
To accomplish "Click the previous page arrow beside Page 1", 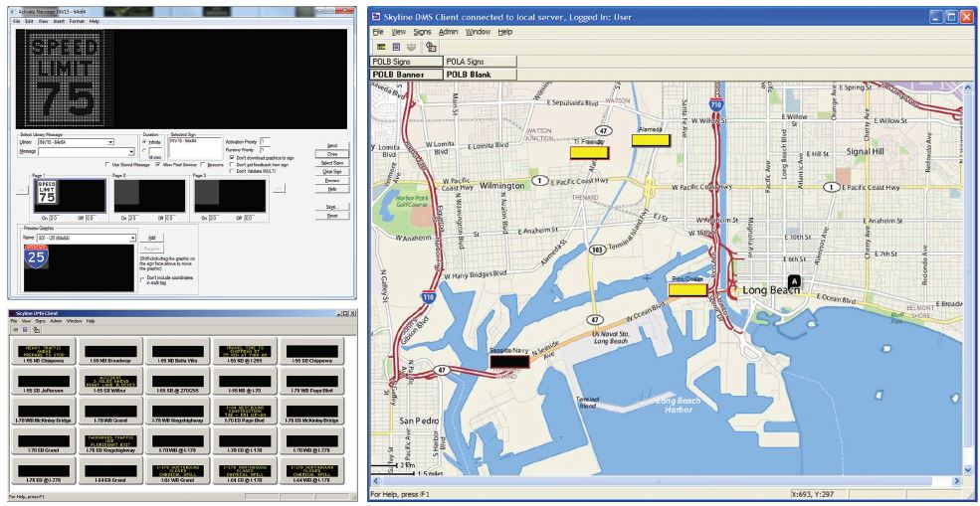I will tap(23, 190).
